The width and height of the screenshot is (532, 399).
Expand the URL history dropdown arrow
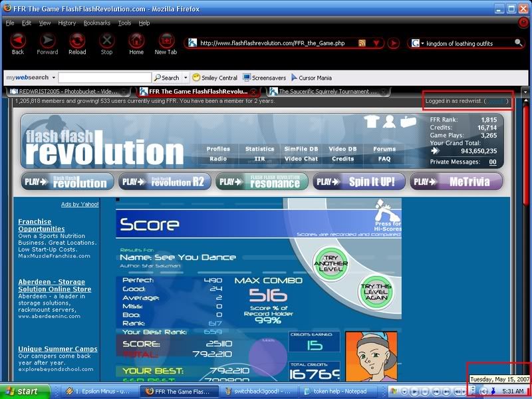click(377, 43)
